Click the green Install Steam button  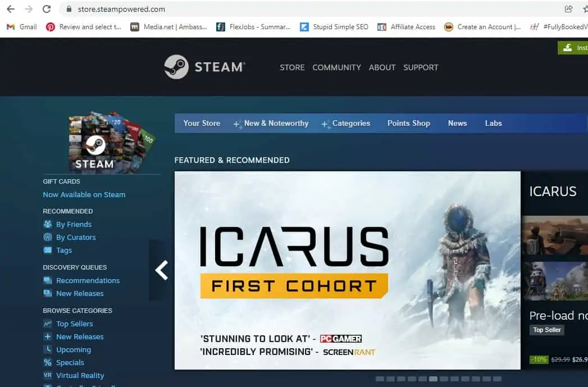(x=573, y=48)
